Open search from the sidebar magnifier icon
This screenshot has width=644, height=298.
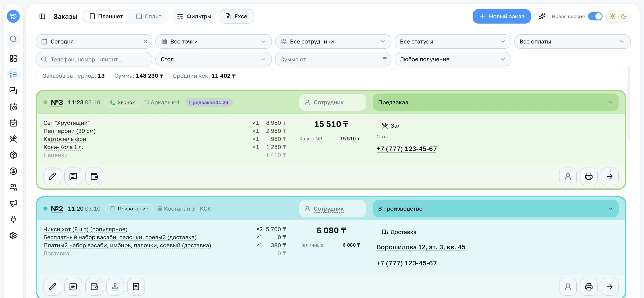point(13,39)
